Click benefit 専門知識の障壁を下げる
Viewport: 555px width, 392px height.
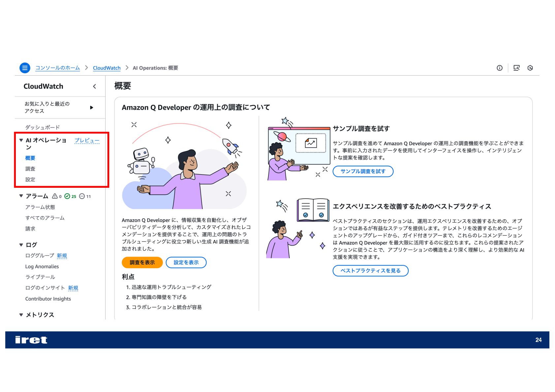pyautogui.click(x=159, y=297)
